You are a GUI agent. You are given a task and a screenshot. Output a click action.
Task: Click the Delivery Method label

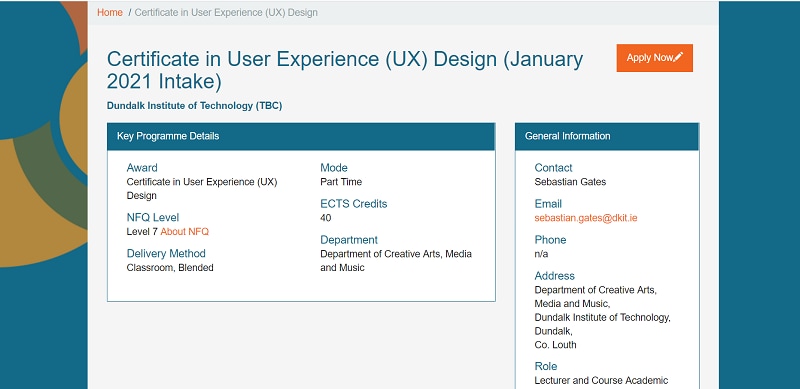coord(166,253)
